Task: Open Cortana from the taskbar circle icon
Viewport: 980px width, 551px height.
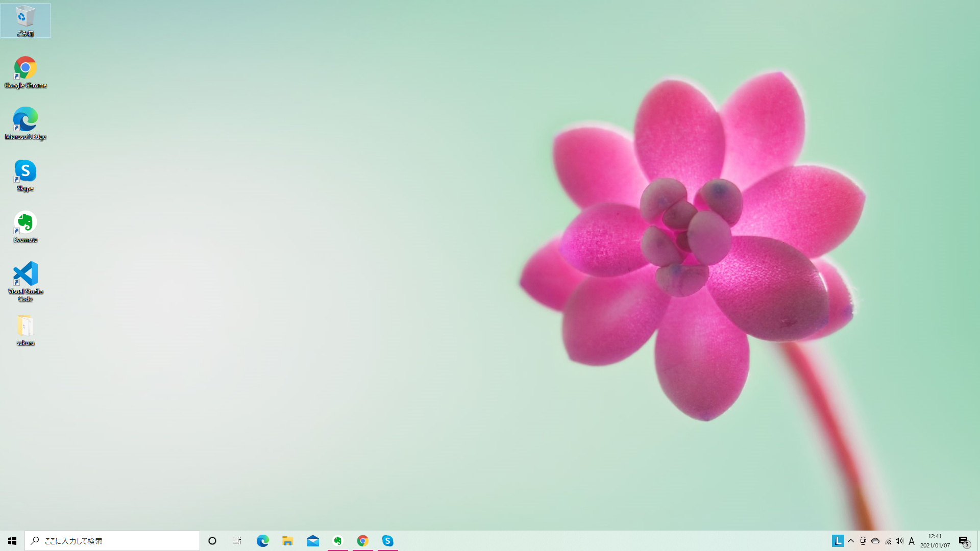Action: 212,541
